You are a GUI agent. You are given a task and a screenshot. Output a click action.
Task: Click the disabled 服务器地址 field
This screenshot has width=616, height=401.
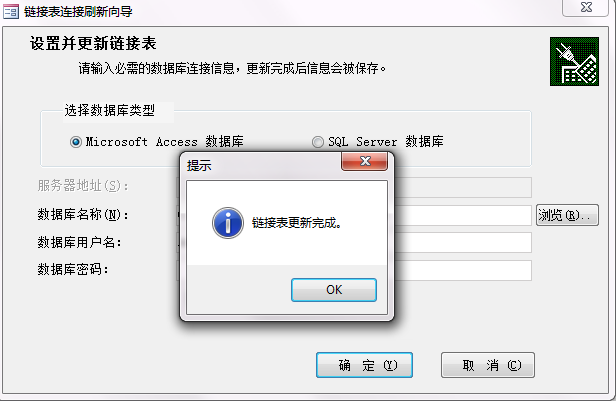point(463,187)
